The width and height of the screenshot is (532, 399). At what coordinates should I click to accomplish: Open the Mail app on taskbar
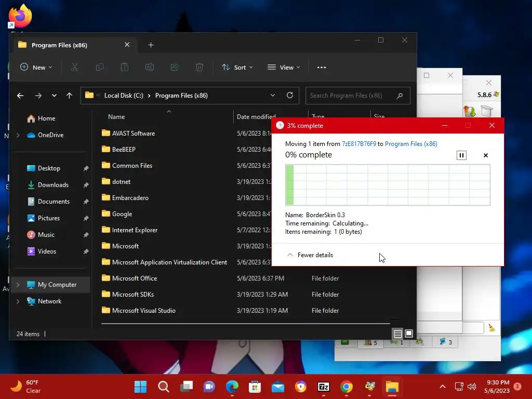278,387
